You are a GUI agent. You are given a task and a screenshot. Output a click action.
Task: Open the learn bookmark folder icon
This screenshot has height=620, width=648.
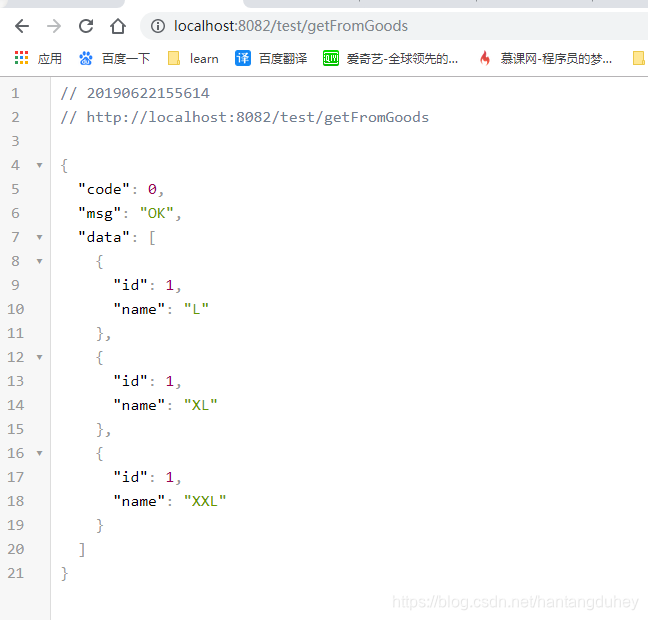point(174,58)
